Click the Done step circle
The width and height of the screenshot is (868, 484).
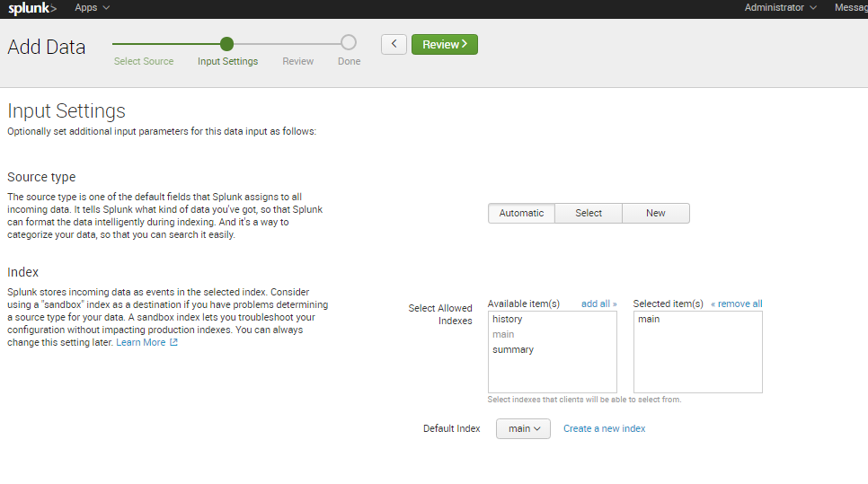(349, 43)
